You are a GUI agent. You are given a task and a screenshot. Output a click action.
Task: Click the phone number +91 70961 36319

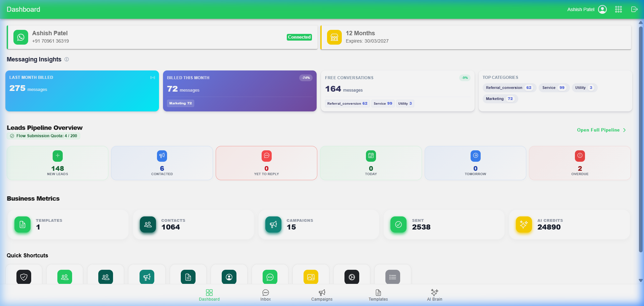pos(51,41)
